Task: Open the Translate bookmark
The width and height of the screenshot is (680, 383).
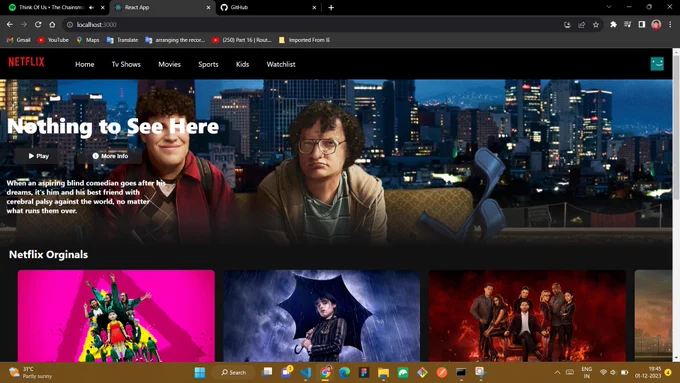Action: pos(122,40)
